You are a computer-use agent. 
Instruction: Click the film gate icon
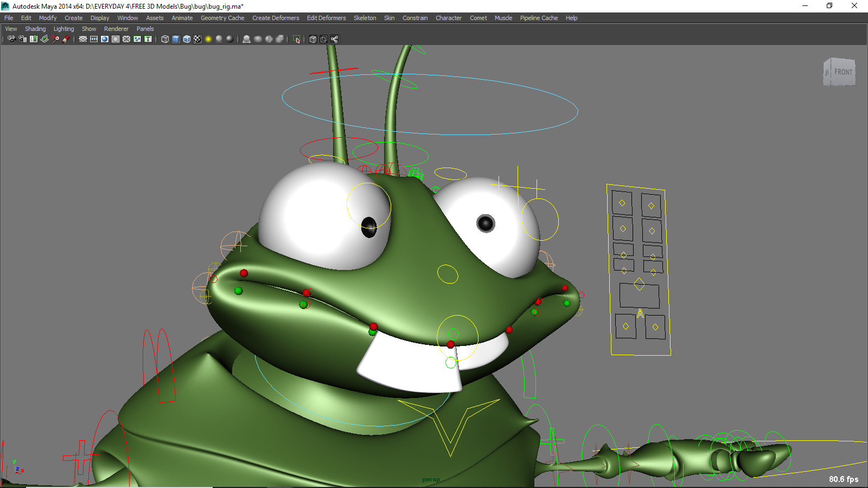coord(93,39)
